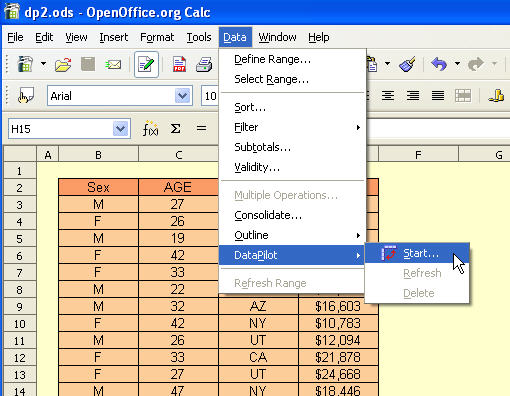Select column F header

(418, 155)
